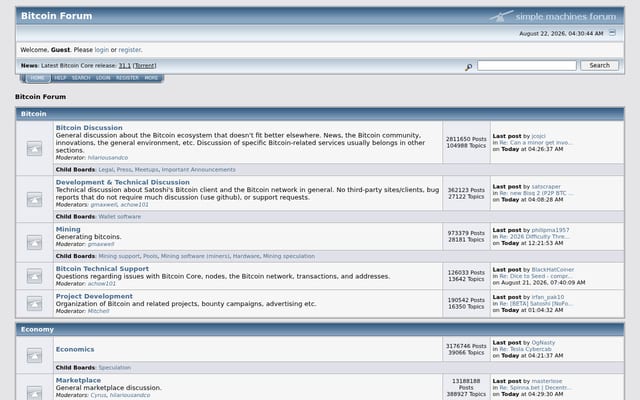
Task: Open the LOGIN menu tab
Action: click(103, 78)
